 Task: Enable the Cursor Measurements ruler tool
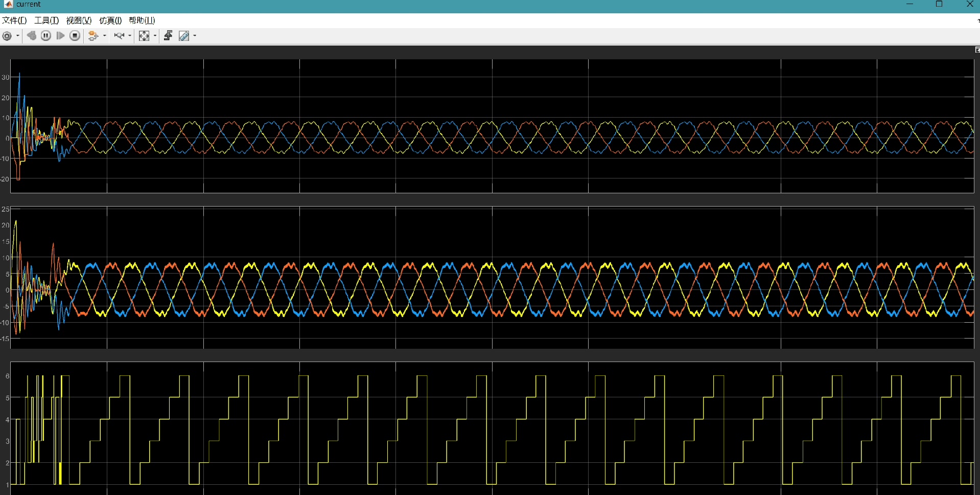184,36
